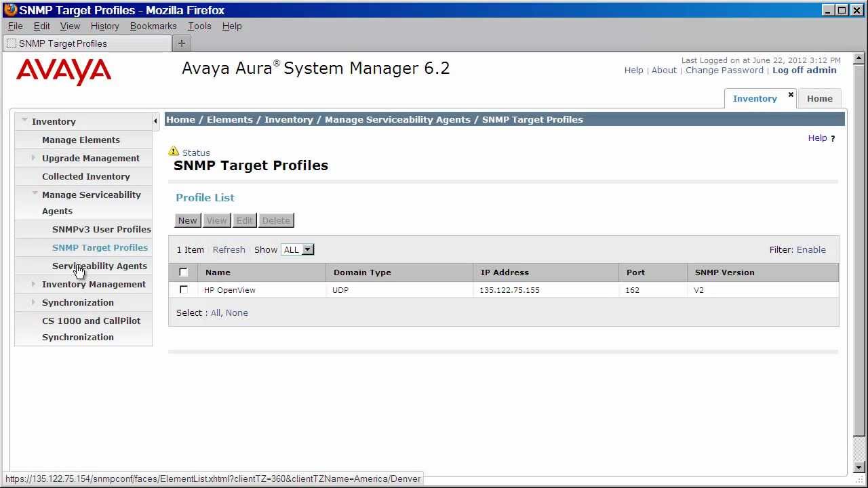868x488 pixels.
Task: Click the Help link in the top header
Action: [x=633, y=70]
